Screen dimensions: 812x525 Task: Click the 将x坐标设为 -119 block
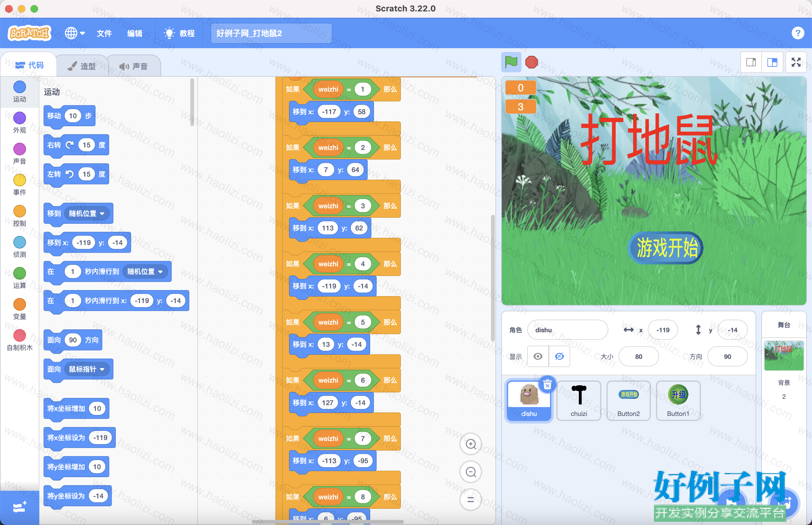click(80, 438)
